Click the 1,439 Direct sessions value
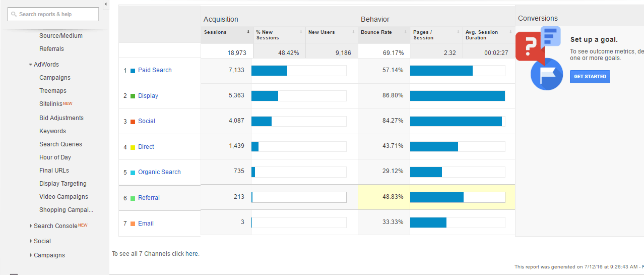Screen dimensions: 644x275 (x=236, y=146)
